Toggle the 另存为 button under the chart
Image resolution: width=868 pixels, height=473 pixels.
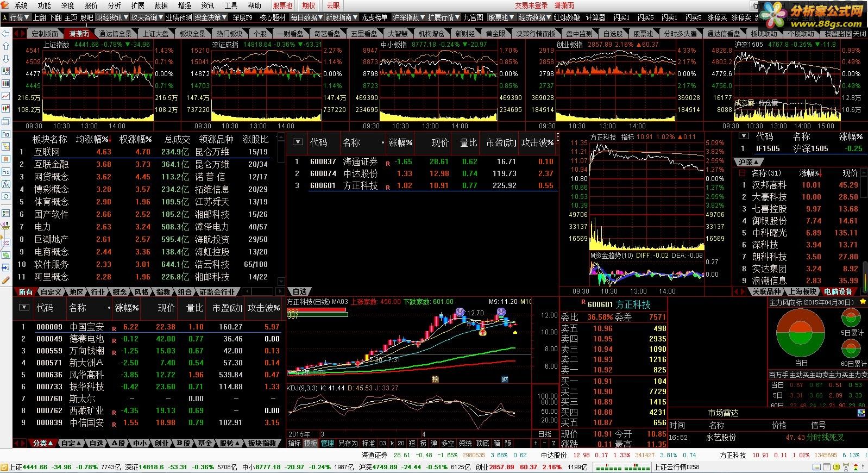pyautogui.click(x=348, y=443)
